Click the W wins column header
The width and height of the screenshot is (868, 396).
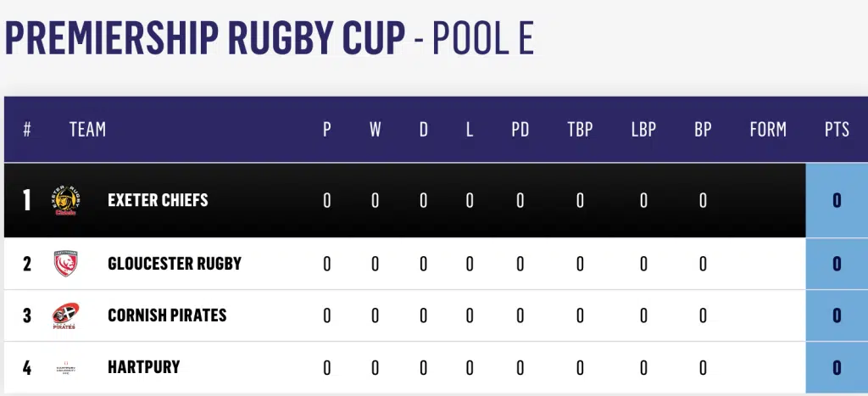(x=375, y=130)
